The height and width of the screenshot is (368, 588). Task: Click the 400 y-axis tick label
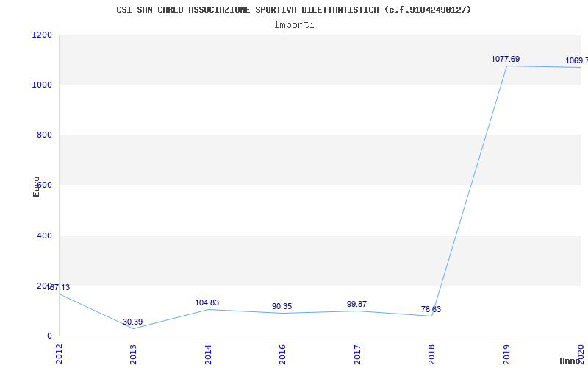point(44,236)
